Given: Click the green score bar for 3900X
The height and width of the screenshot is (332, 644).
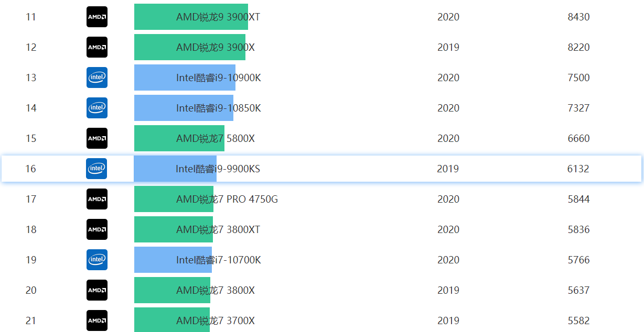Looking at the screenshot, I should point(155,47).
